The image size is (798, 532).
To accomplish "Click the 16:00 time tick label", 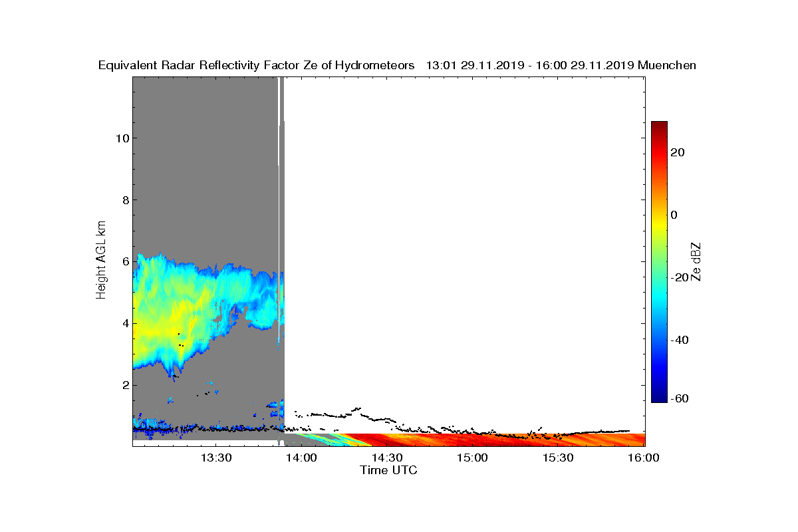I will point(644,458).
